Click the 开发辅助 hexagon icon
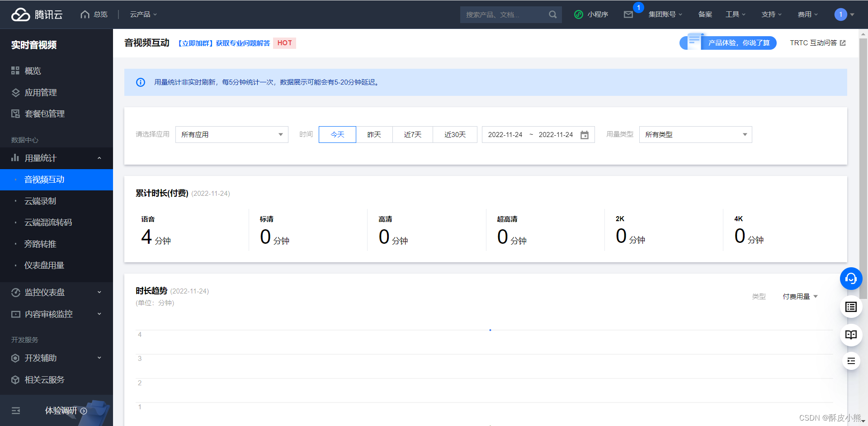 pos(15,358)
